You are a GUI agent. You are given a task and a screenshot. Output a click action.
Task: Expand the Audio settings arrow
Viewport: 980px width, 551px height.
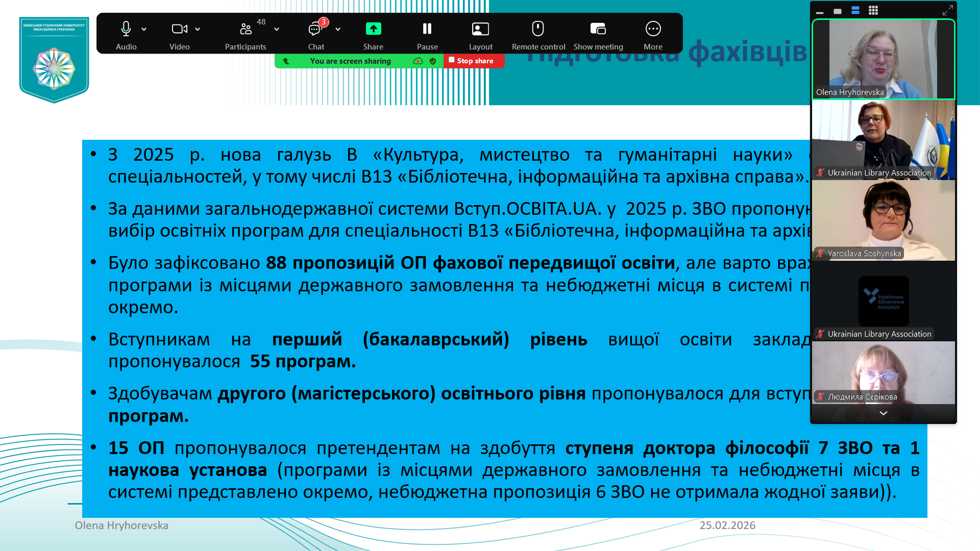pyautogui.click(x=144, y=30)
